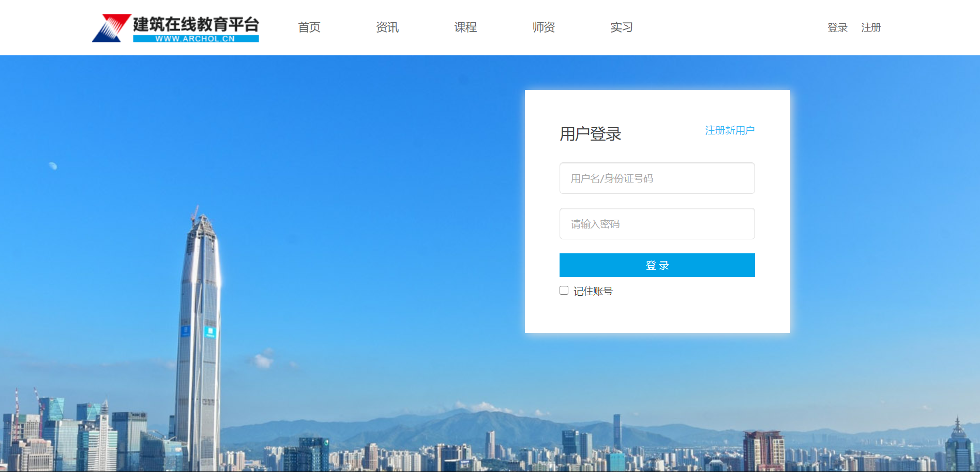Image resolution: width=980 pixels, height=472 pixels.
Task: Click the 建筑在线教育平台 site logo
Action: (x=175, y=28)
